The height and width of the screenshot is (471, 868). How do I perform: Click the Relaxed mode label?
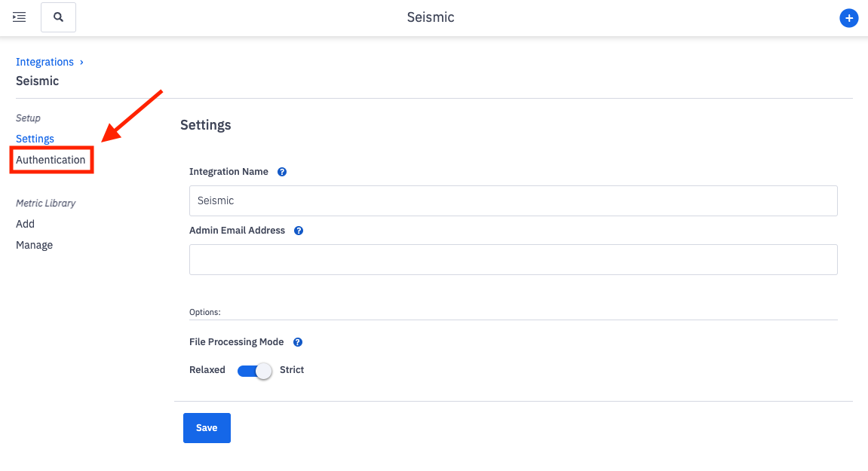click(207, 370)
